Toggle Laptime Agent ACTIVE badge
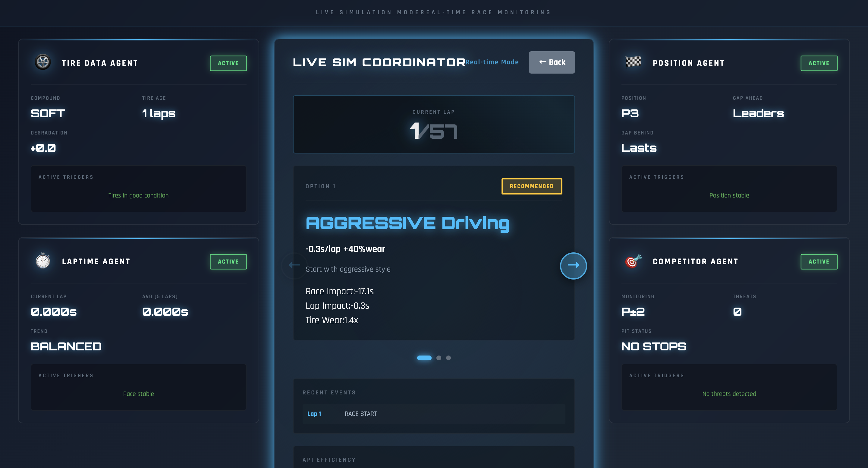Viewport: 868px width, 468px height. 228,261
